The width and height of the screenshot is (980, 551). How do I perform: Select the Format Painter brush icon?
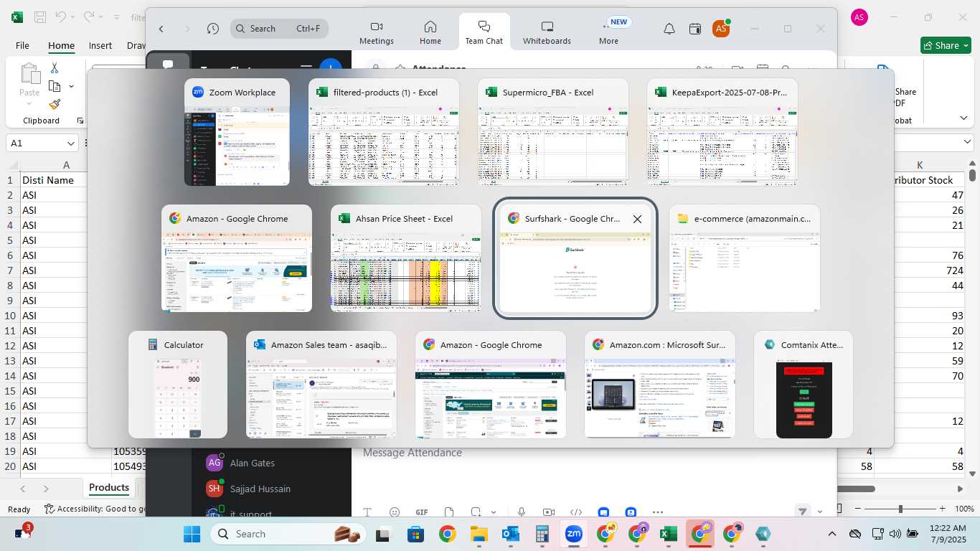click(x=55, y=104)
